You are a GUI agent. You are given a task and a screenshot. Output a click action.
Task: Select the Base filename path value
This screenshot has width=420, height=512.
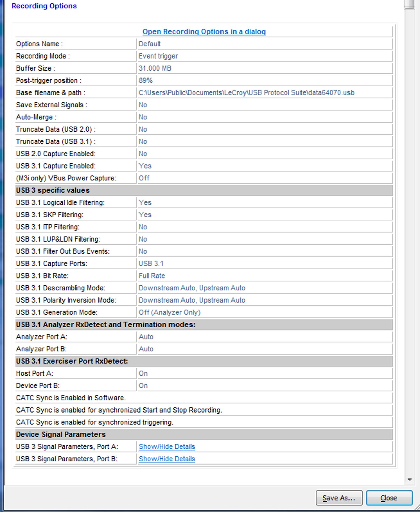pyautogui.click(x=246, y=93)
